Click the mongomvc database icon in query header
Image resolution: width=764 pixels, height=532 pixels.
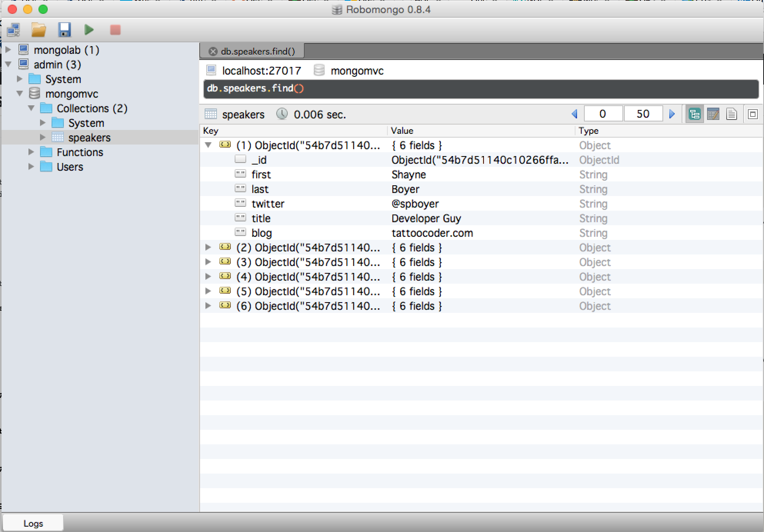pos(319,70)
